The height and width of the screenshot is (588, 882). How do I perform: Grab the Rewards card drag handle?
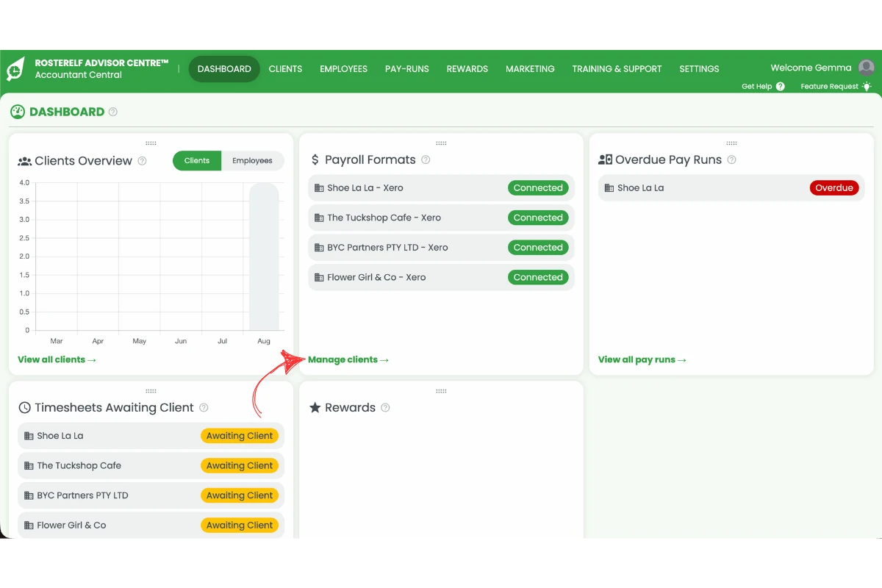tap(441, 391)
